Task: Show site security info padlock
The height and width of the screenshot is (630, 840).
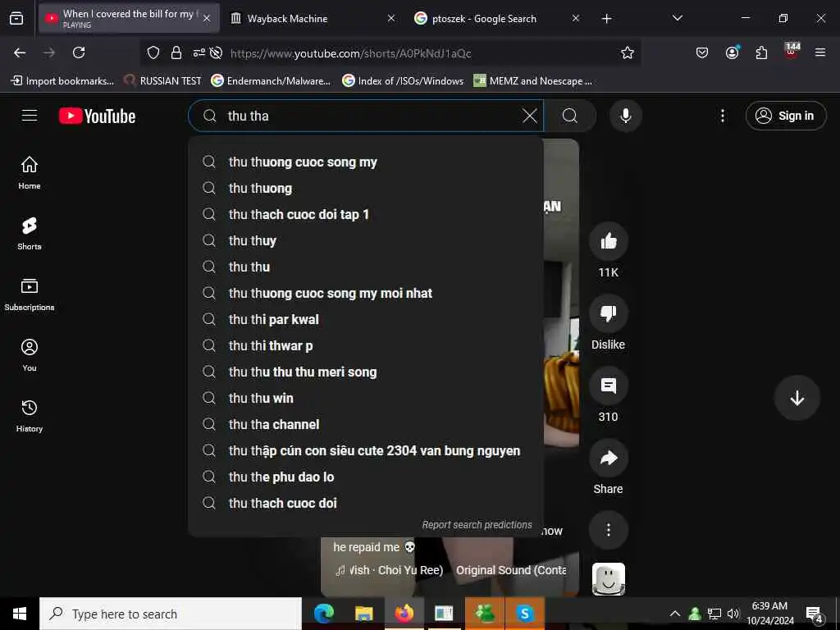Action: pyautogui.click(x=176, y=52)
